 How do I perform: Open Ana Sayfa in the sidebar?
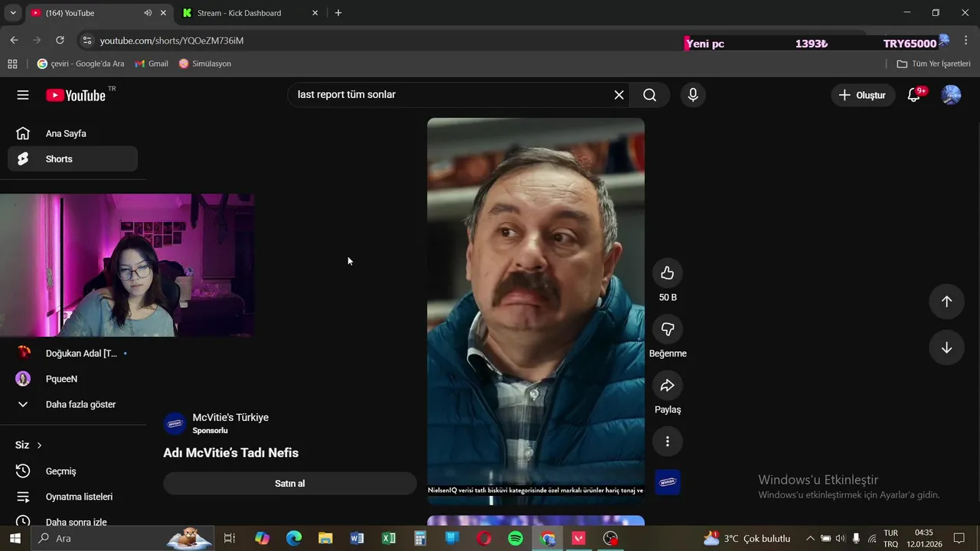(73, 134)
